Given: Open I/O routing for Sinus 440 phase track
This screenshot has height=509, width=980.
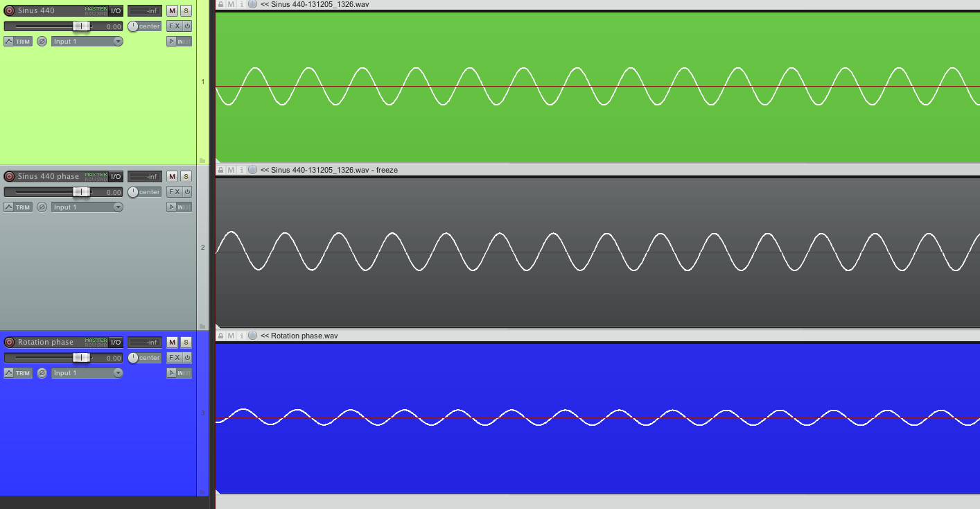Looking at the screenshot, I should pyautogui.click(x=116, y=176).
